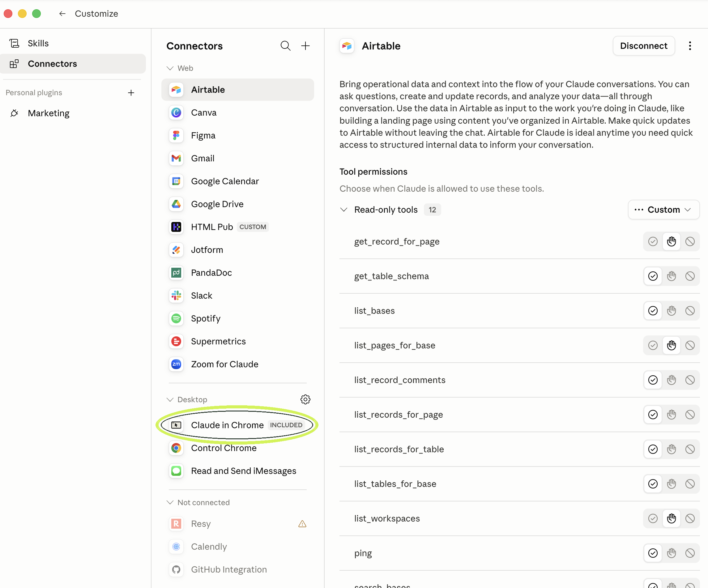The image size is (708, 588).
Task: Click the Disconnect button
Action: (x=644, y=46)
